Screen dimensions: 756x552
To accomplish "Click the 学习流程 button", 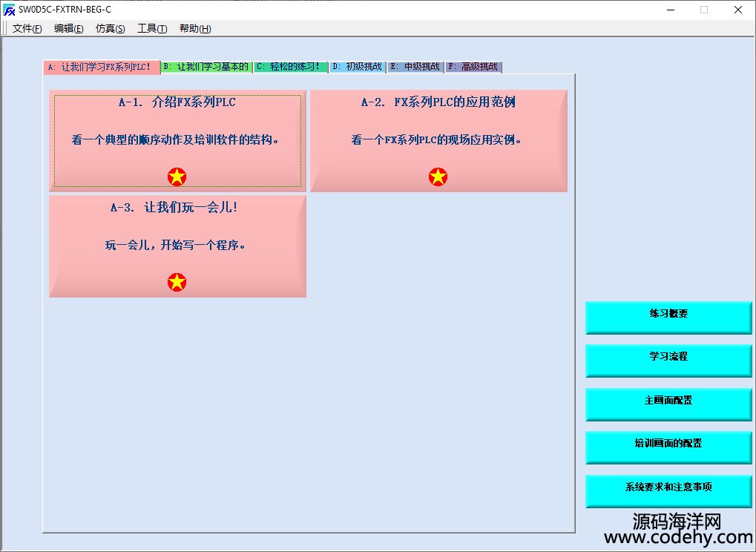I will click(668, 361).
